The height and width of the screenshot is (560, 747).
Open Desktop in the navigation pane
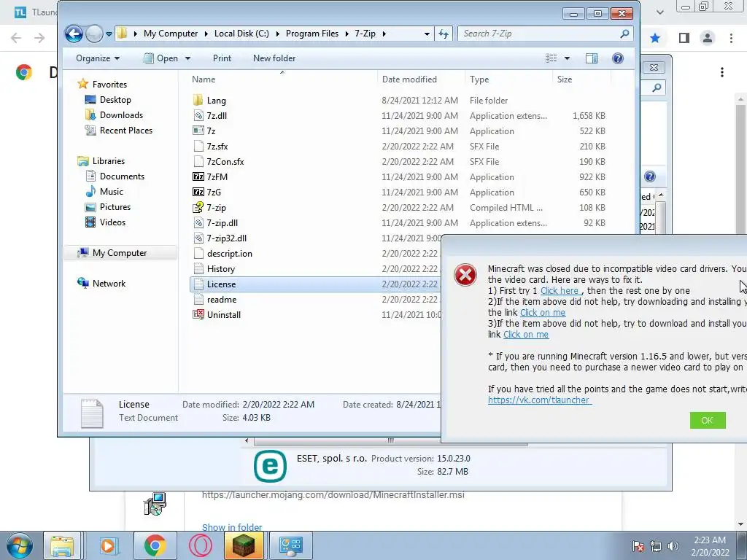point(115,99)
